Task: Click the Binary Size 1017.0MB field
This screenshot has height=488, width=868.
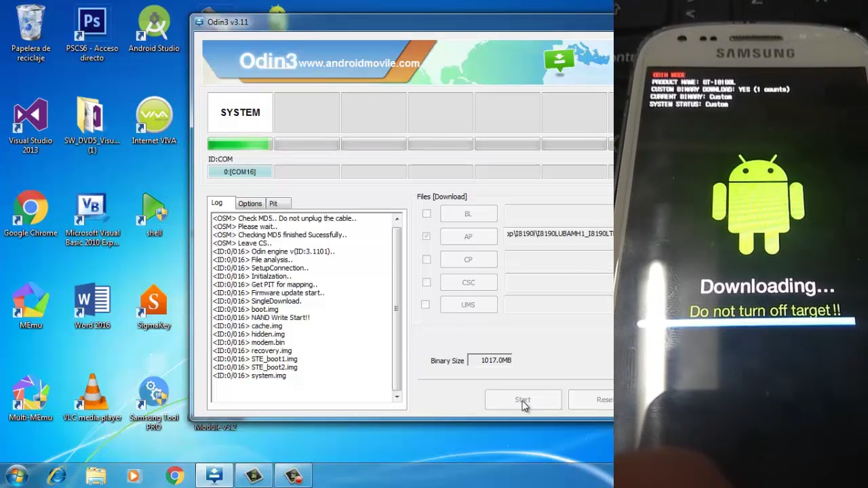Action: 490,360
